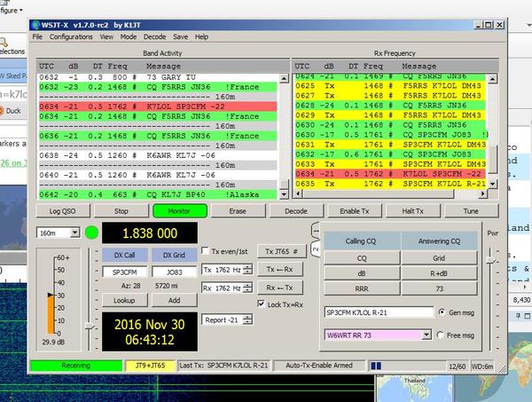The width and height of the screenshot is (532, 402).
Task: Click the Grid message button
Action: coord(439,258)
